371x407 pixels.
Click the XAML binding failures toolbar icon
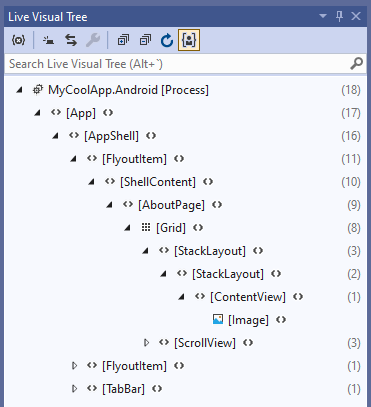pyautogui.click(x=18, y=40)
